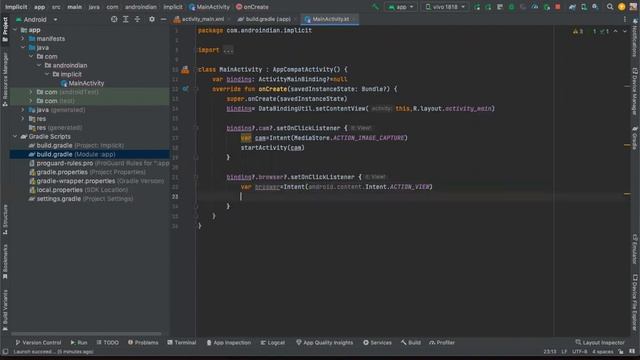Click the Debug app bug icon
640x360 pixels.
pos(511,7)
